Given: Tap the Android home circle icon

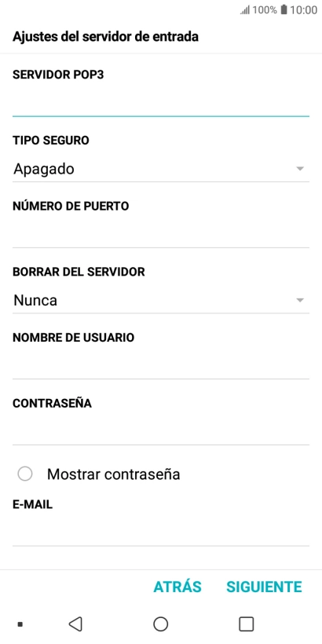Looking at the screenshot, I should pyautogui.click(x=160, y=624).
